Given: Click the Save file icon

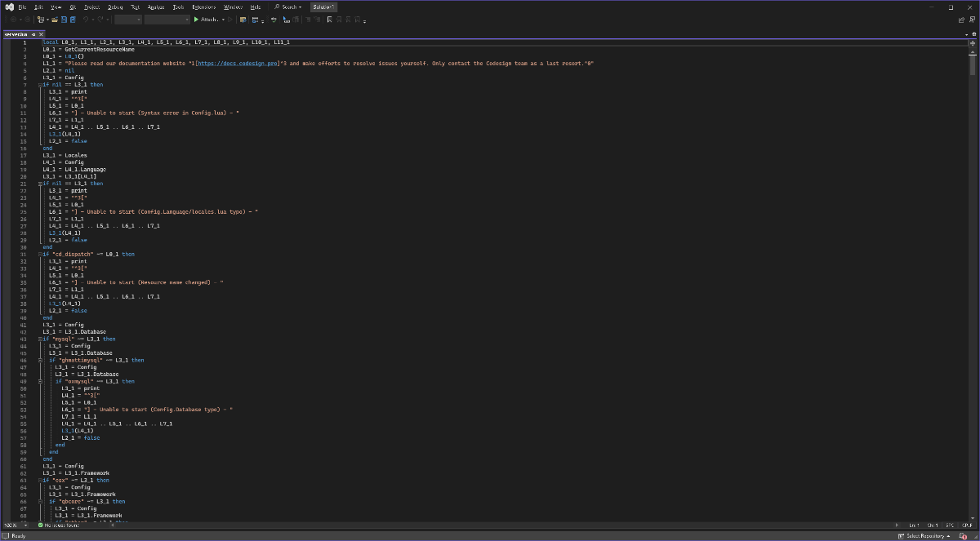Looking at the screenshot, I should (x=64, y=19).
